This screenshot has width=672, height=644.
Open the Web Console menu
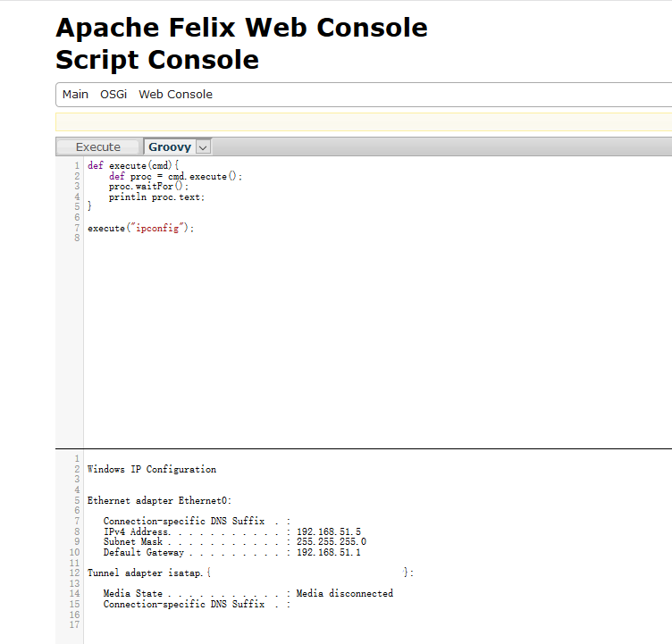pos(175,95)
